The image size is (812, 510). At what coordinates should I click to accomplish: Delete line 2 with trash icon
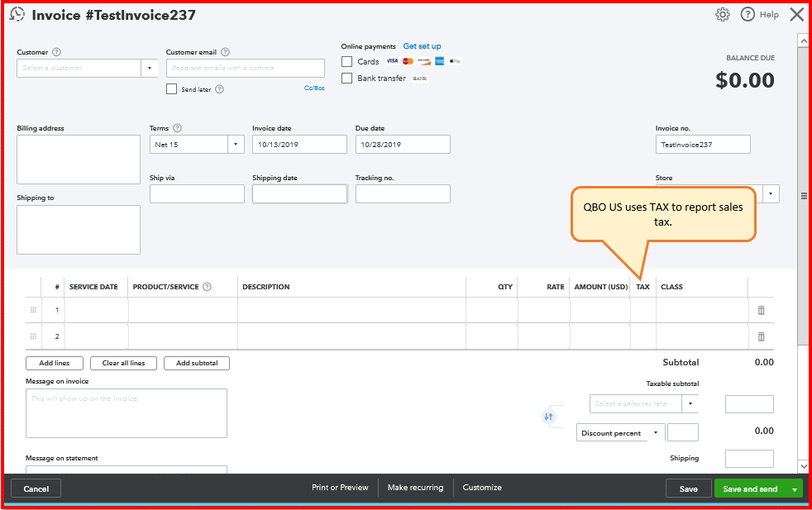point(761,336)
